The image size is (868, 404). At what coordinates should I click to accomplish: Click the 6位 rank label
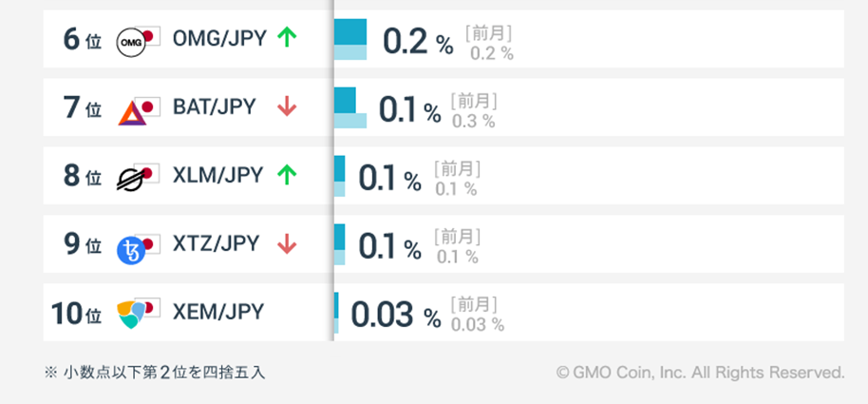click(82, 41)
